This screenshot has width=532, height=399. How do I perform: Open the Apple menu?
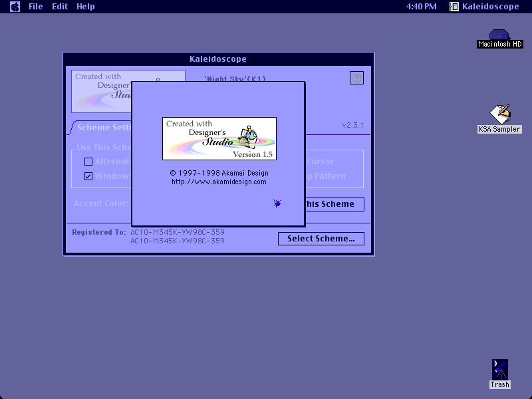click(x=15, y=7)
